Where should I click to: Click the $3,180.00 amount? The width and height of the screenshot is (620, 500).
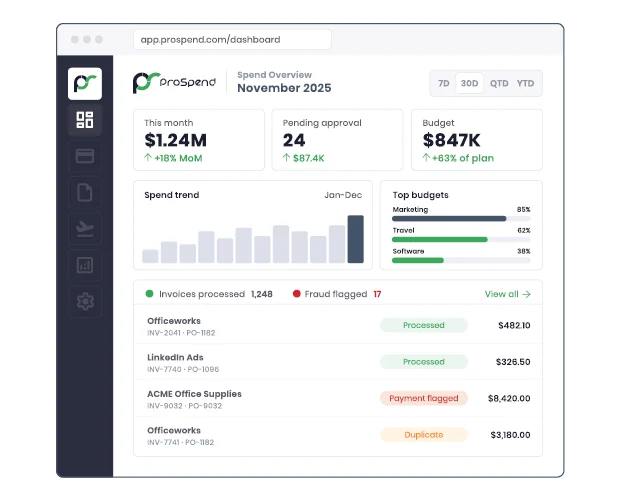(x=510, y=435)
